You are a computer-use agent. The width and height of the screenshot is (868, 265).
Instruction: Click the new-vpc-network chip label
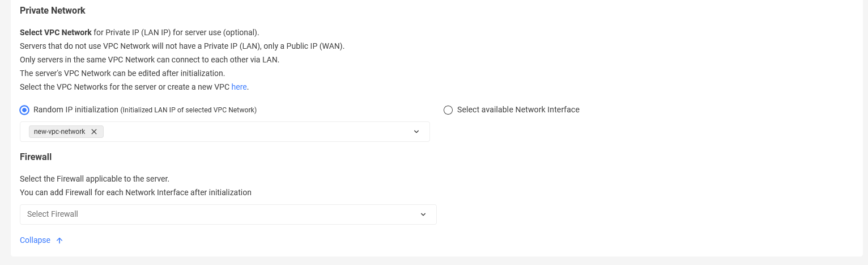(59, 132)
